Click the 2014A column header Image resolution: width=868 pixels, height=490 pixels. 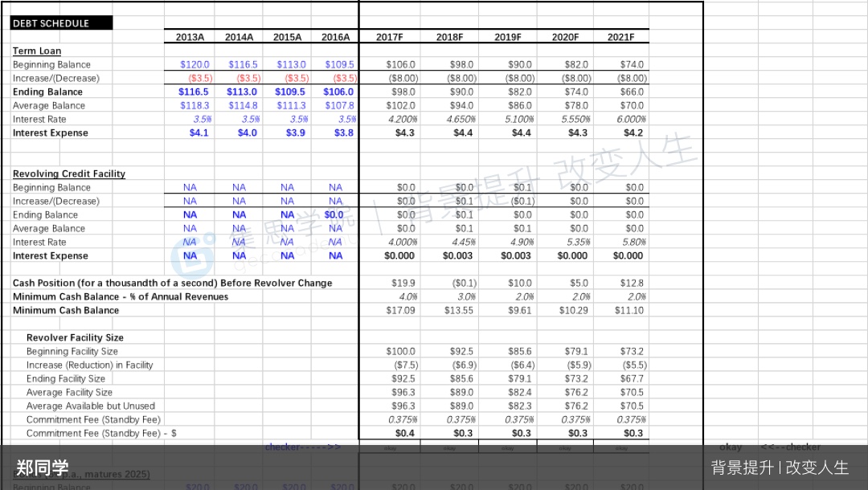[240, 37]
